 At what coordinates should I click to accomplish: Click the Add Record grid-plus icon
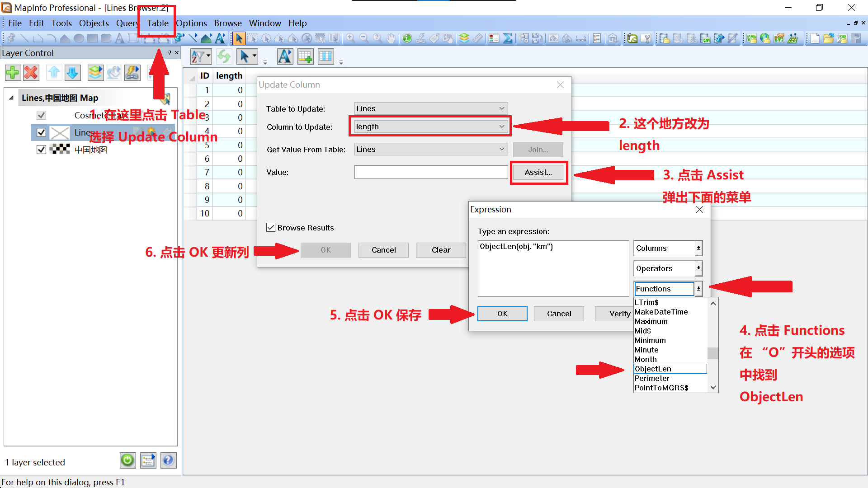pyautogui.click(x=305, y=56)
